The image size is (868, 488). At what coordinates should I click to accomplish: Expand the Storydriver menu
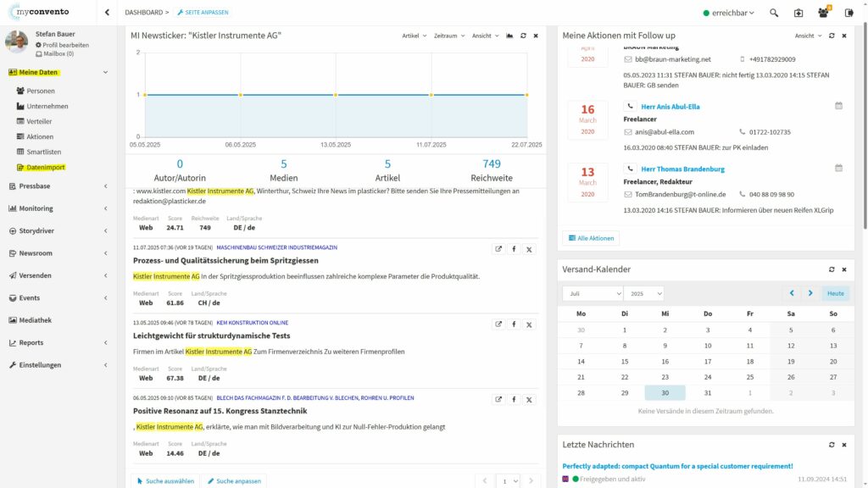click(58, 230)
